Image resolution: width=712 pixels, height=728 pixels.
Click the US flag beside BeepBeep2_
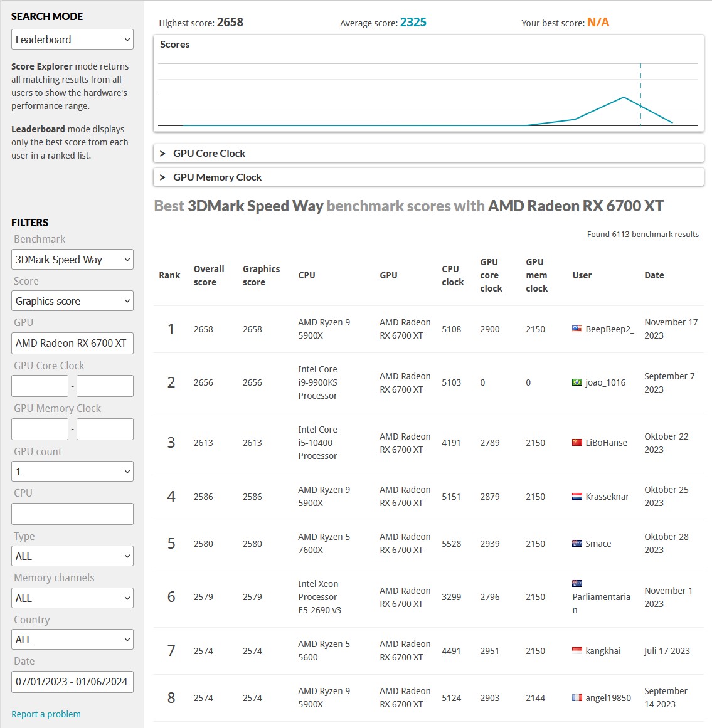(x=577, y=329)
